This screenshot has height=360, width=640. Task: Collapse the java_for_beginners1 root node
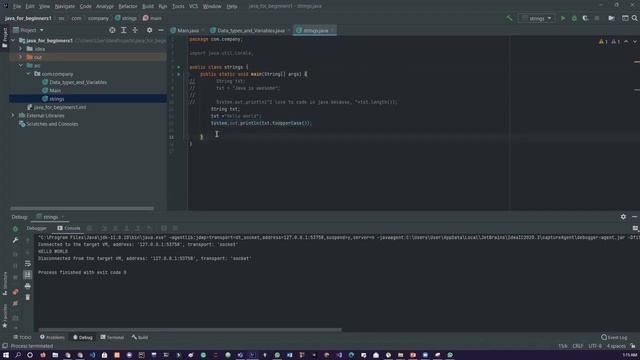(x=13, y=40)
